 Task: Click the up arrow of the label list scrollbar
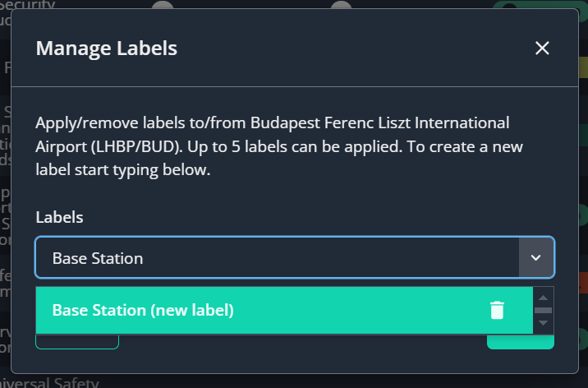543,298
